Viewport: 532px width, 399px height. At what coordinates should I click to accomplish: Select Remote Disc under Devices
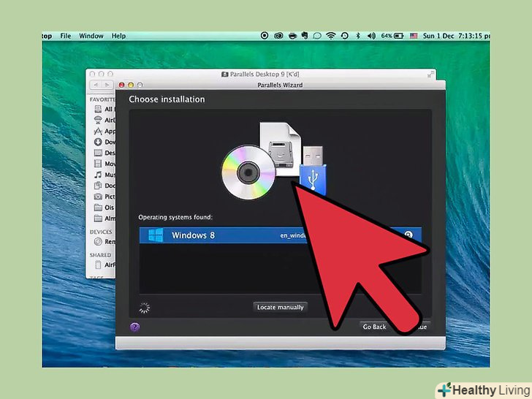click(x=104, y=241)
